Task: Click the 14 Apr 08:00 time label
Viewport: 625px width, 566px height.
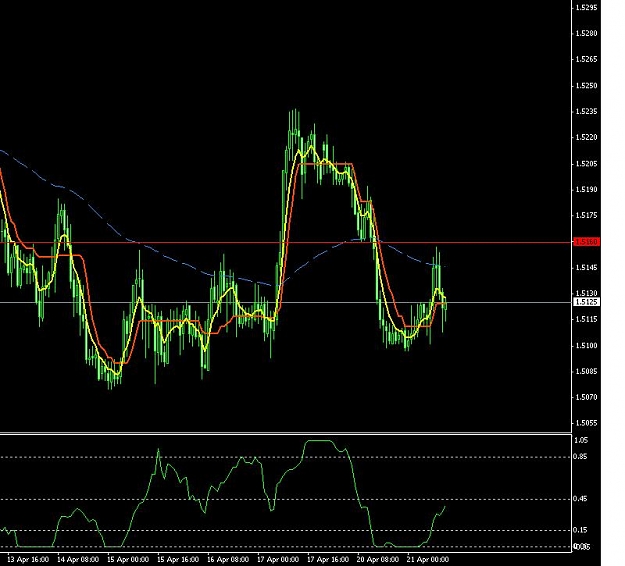Action: 78,560
